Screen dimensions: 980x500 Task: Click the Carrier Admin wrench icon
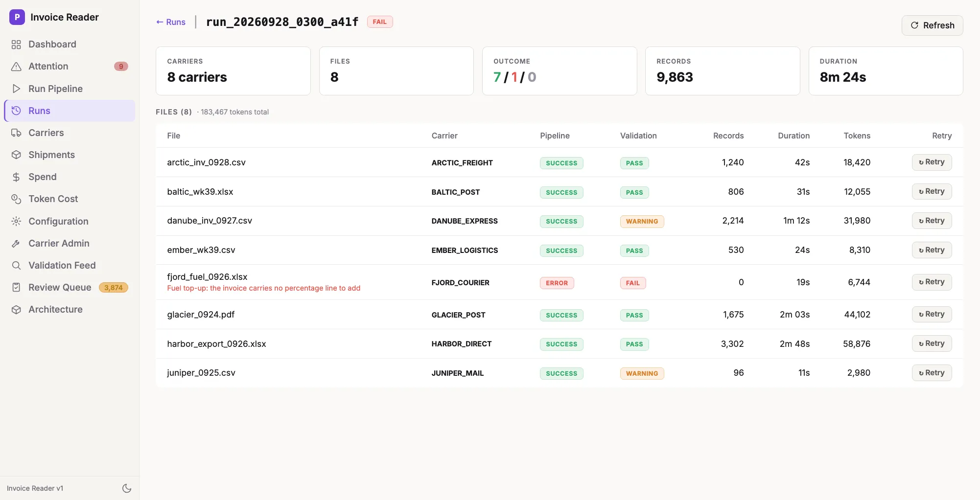point(16,244)
